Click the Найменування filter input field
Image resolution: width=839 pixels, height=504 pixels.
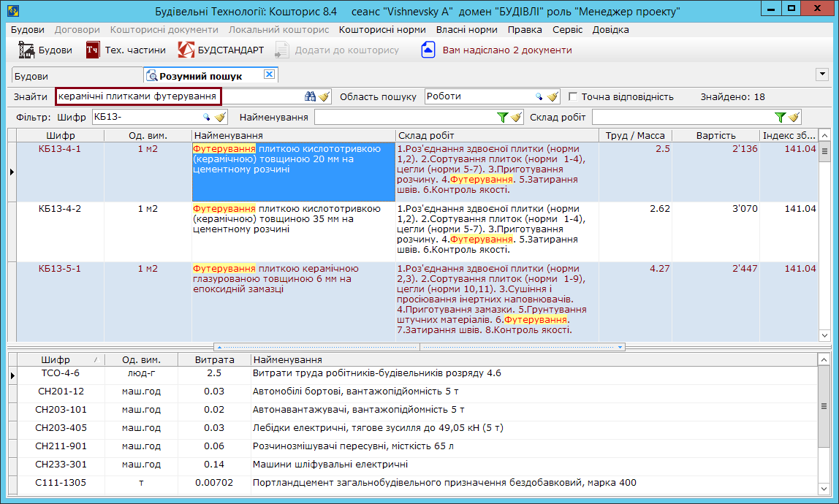(x=405, y=117)
